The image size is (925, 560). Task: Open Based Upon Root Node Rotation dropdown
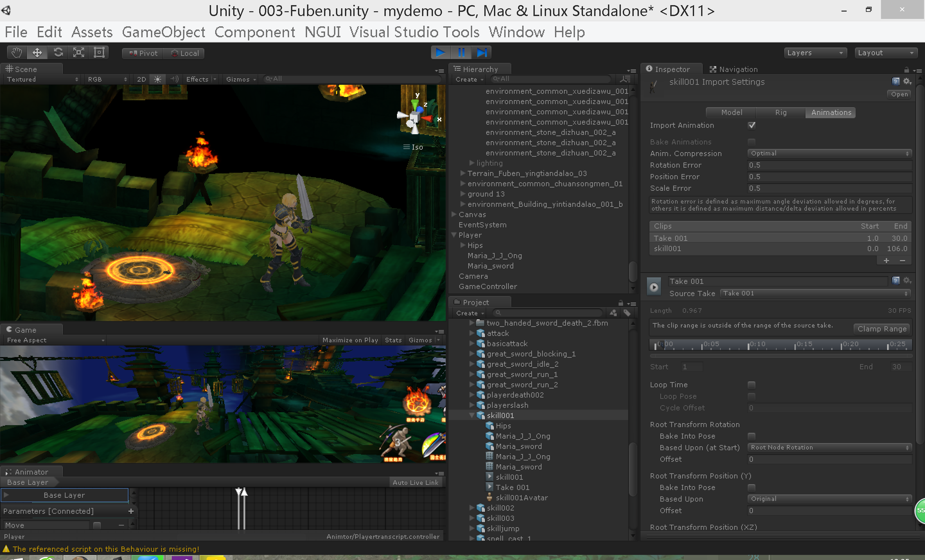[829, 447]
